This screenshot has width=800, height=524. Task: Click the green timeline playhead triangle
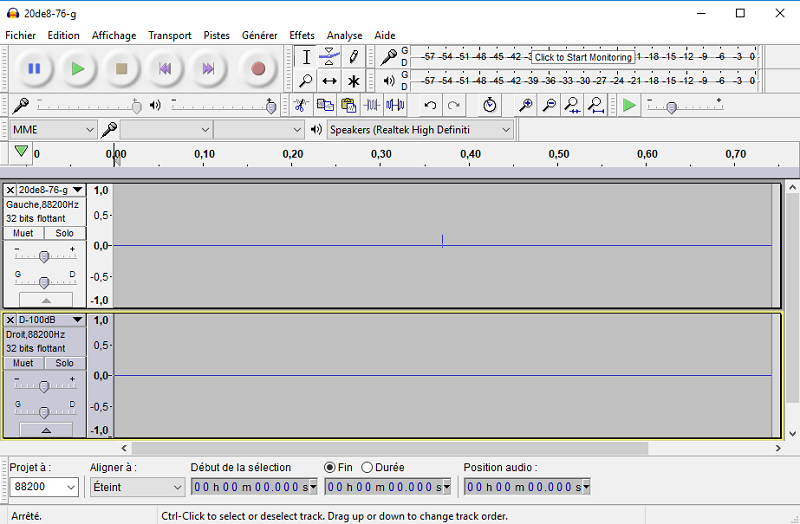pyautogui.click(x=21, y=151)
